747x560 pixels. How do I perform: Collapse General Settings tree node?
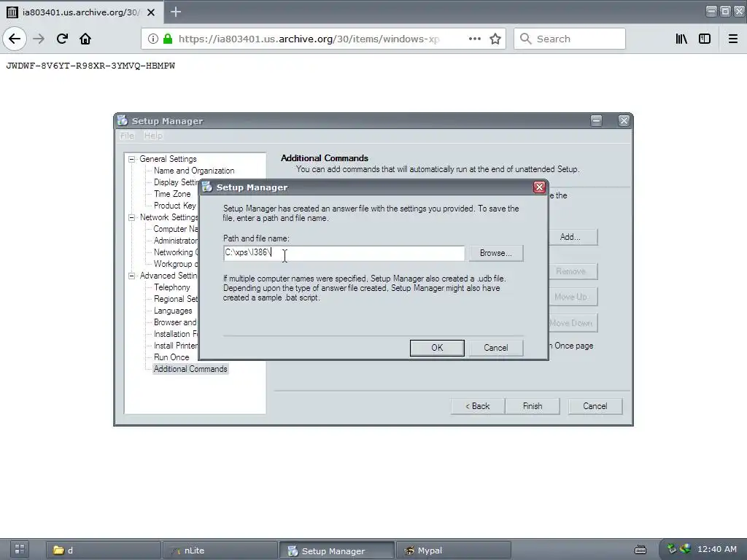(x=131, y=159)
